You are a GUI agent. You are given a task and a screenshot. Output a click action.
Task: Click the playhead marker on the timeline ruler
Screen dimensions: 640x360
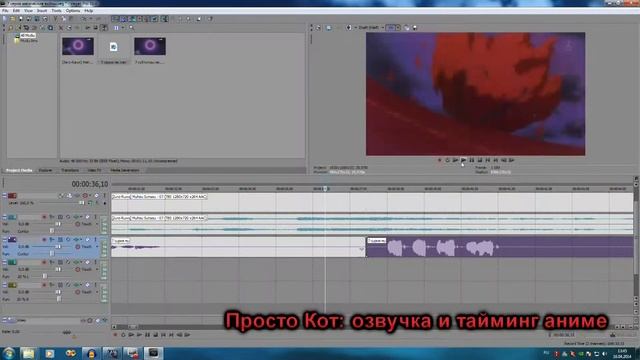325,189
